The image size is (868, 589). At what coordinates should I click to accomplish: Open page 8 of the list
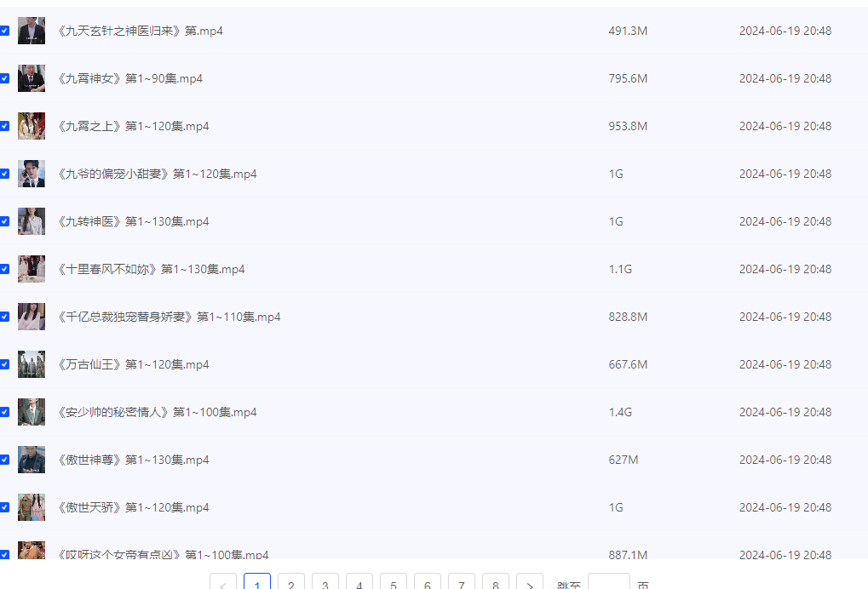click(x=496, y=582)
